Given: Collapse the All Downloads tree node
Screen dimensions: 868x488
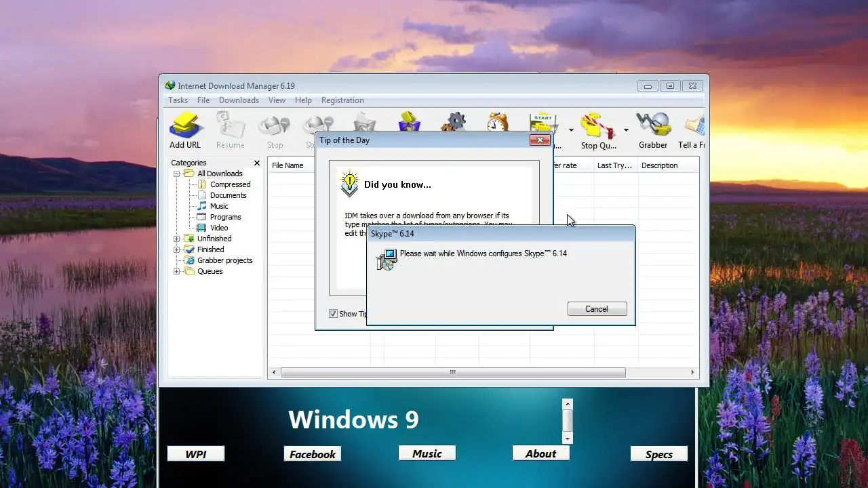Looking at the screenshot, I should click(x=177, y=174).
